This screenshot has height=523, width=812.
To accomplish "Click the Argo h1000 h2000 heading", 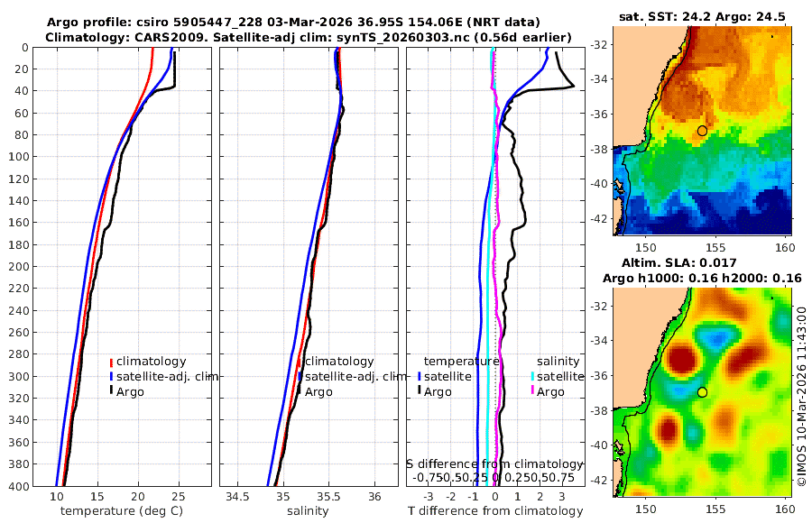I will click(701, 278).
